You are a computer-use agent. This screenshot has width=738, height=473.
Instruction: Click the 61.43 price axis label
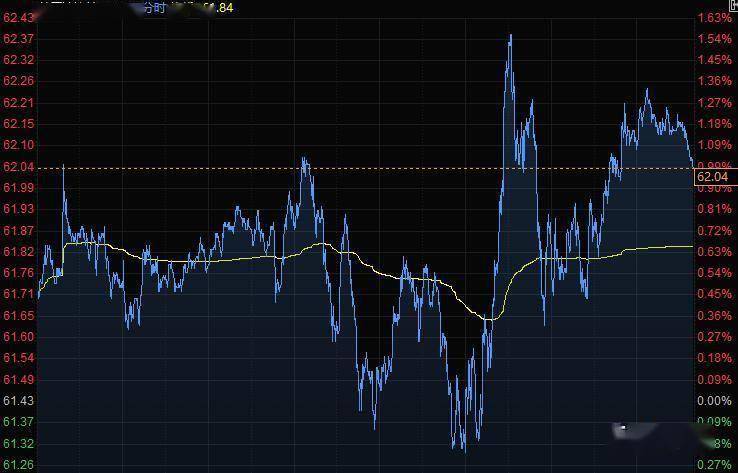pyautogui.click(x=19, y=400)
